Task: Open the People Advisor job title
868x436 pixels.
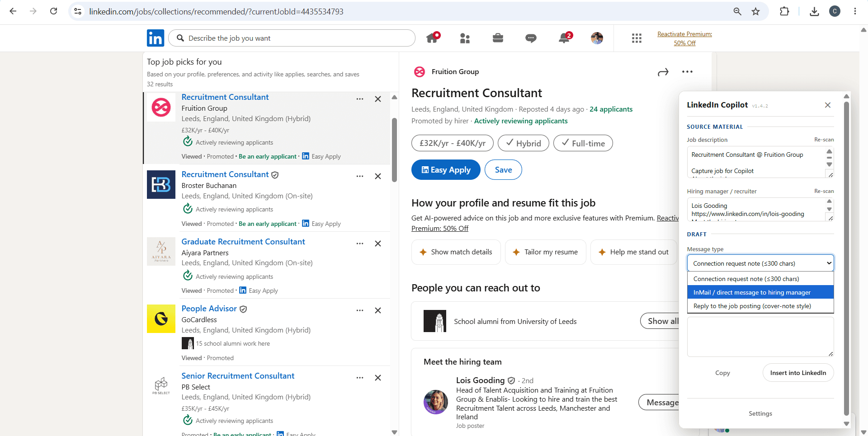Action: (209, 309)
